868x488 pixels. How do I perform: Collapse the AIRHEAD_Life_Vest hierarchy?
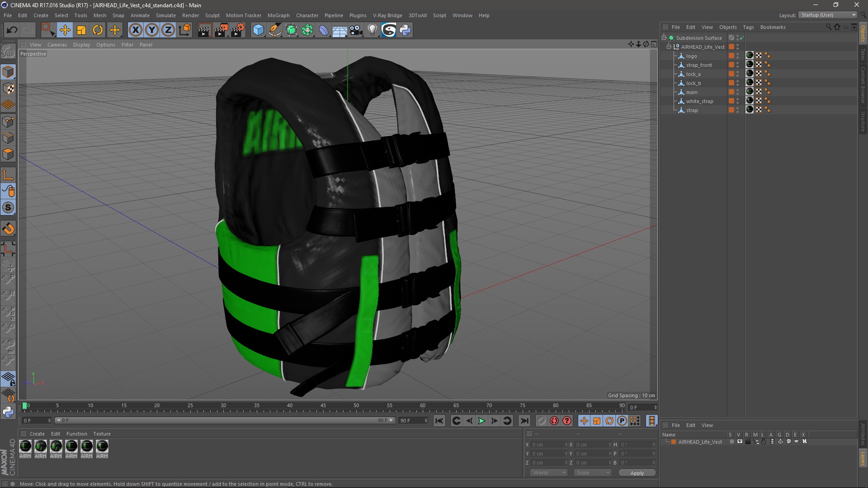[669, 47]
